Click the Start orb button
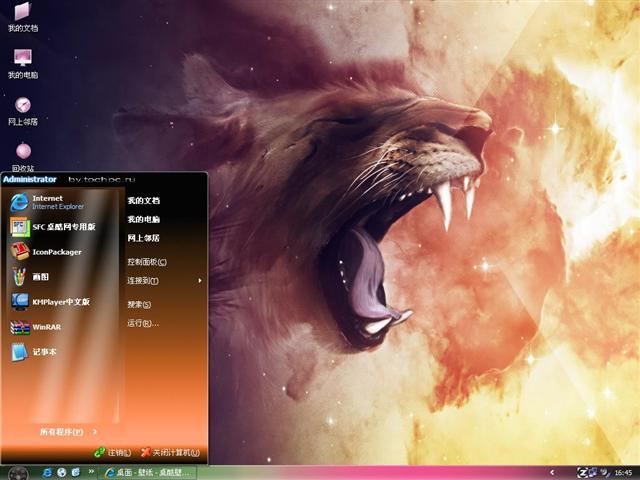Viewport: 640px width, 480px height. [x=18, y=473]
